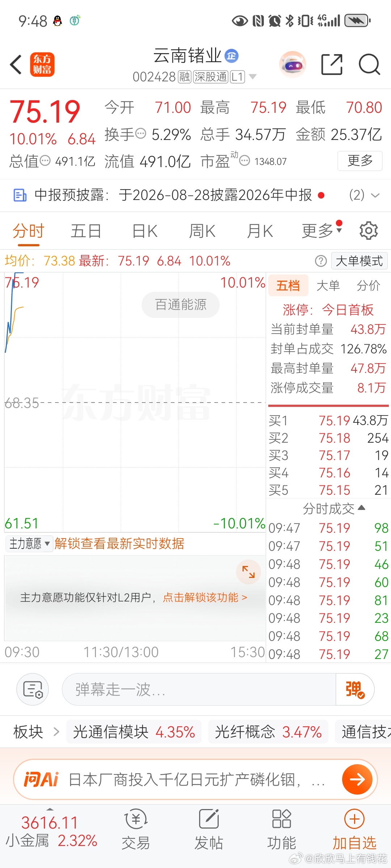This screenshot has width=391, height=868.
Task: Open 发帖 post icon
Action: point(209,829)
